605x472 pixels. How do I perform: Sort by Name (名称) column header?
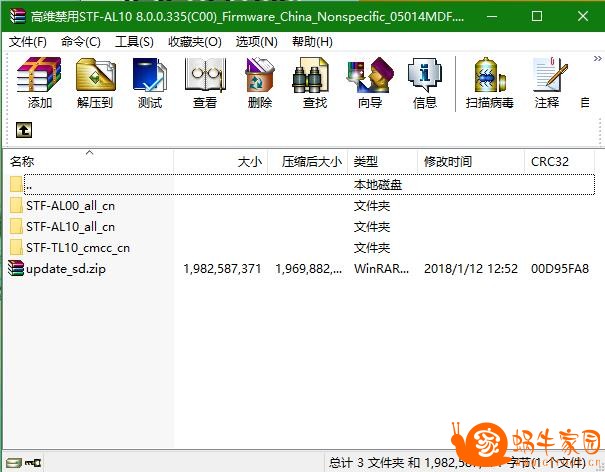click(88, 161)
